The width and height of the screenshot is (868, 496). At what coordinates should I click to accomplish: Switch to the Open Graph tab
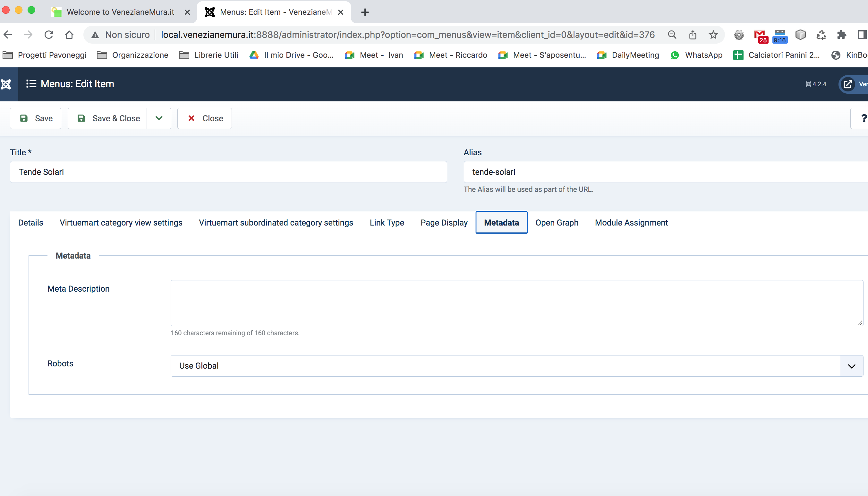tap(557, 222)
